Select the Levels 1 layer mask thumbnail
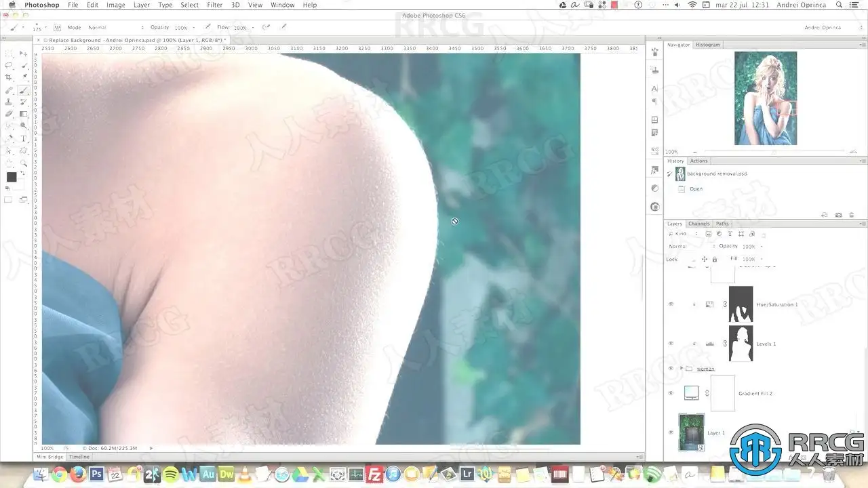Image resolution: width=868 pixels, height=488 pixels. [741, 344]
